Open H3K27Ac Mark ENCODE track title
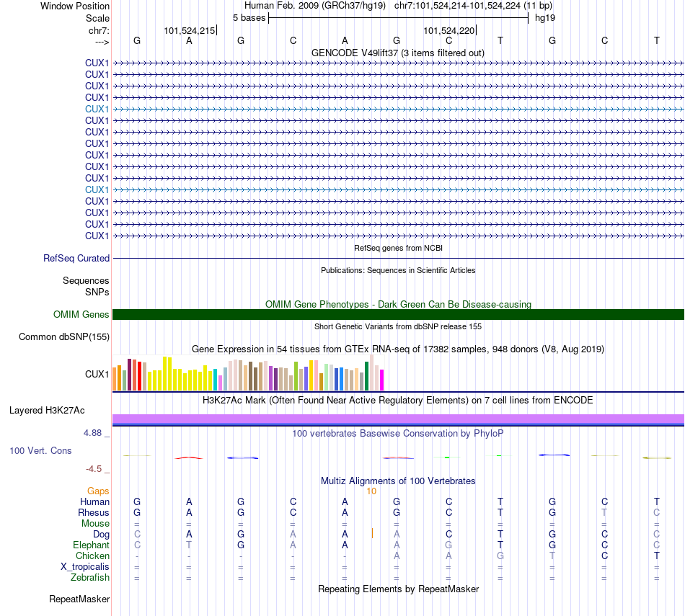 [x=397, y=401]
